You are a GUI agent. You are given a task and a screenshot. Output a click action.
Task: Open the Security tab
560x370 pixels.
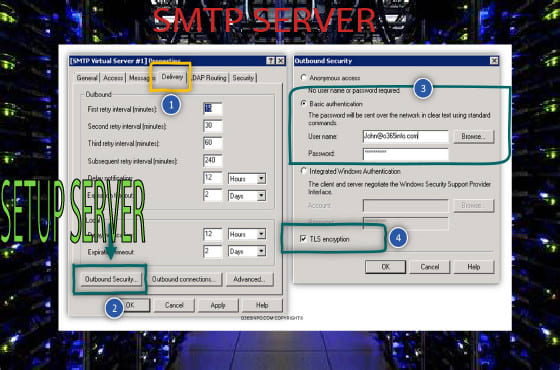pyautogui.click(x=243, y=78)
